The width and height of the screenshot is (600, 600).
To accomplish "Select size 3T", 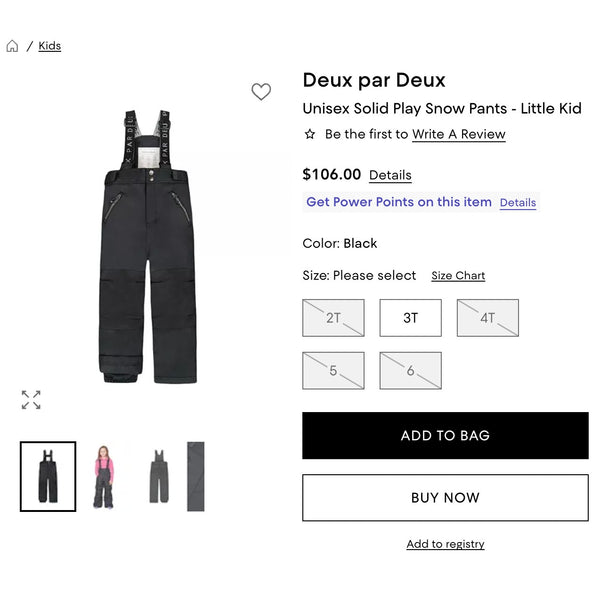I will coord(410,318).
